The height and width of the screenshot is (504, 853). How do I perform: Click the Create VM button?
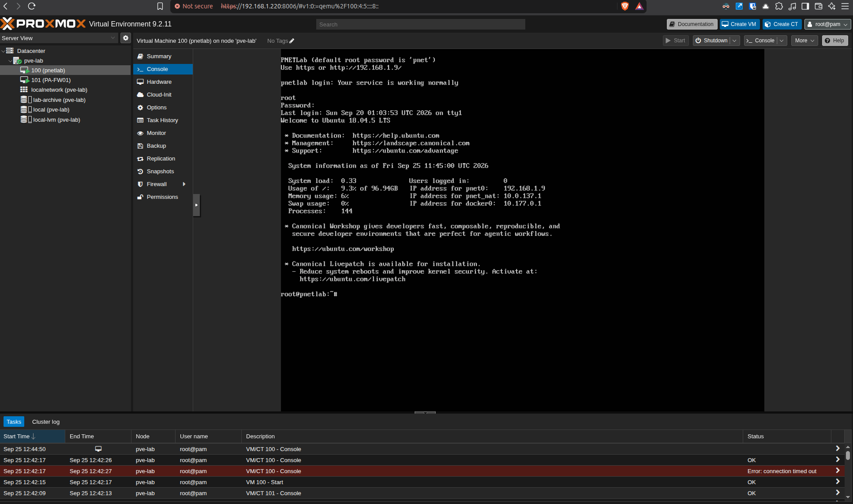739,24
